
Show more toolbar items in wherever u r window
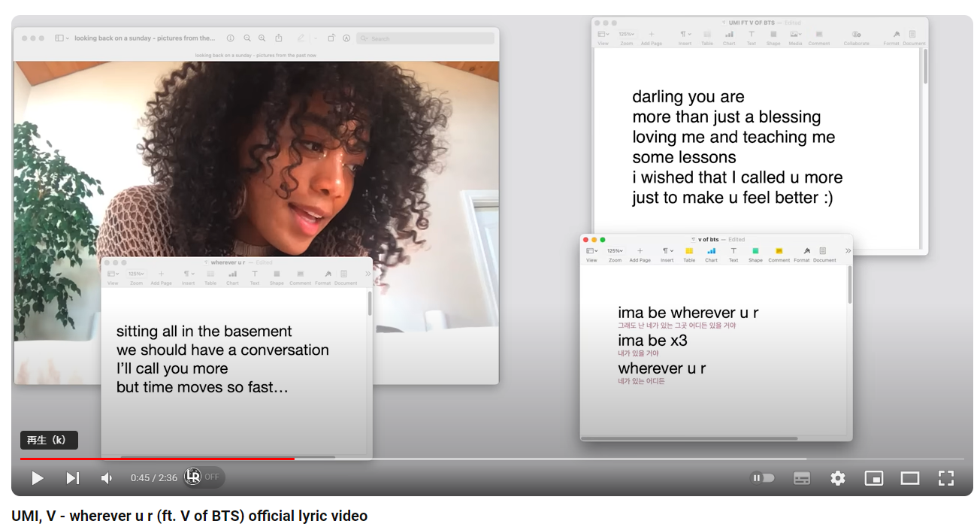pyautogui.click(x=368, y=274)
